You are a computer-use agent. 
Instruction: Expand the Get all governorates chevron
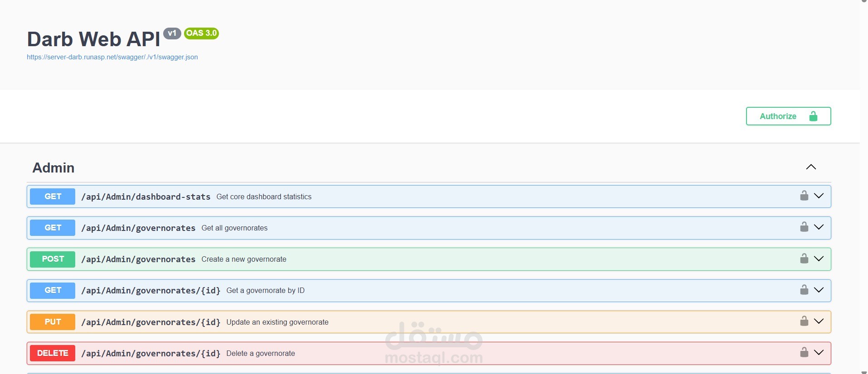tap(819, 227)
